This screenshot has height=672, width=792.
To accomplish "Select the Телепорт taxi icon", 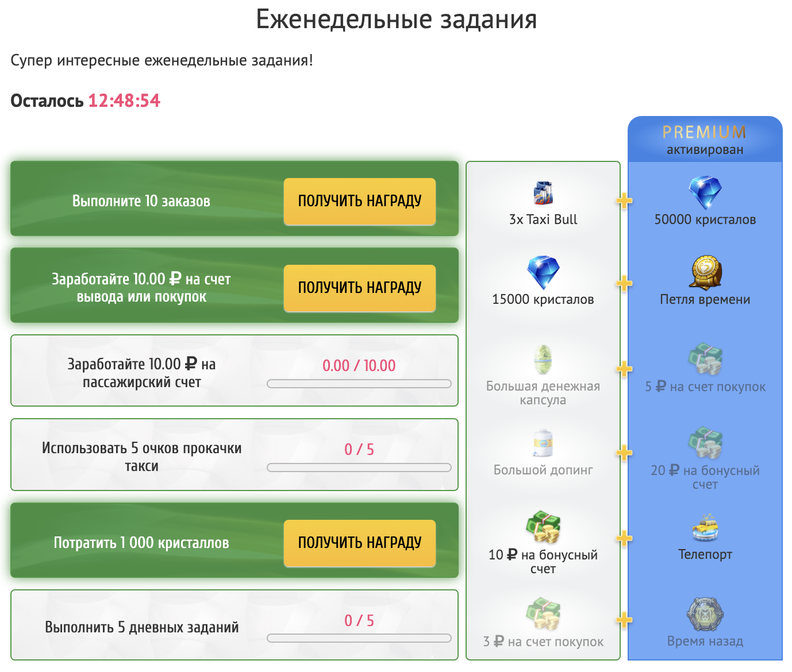I will [x=705, y=528].
